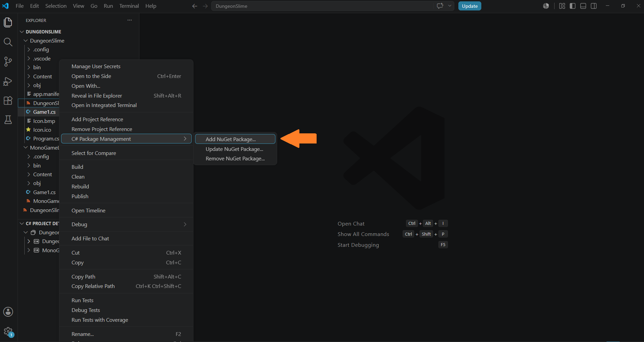Select Reveal in File Explorer

[x=126, y=96]
